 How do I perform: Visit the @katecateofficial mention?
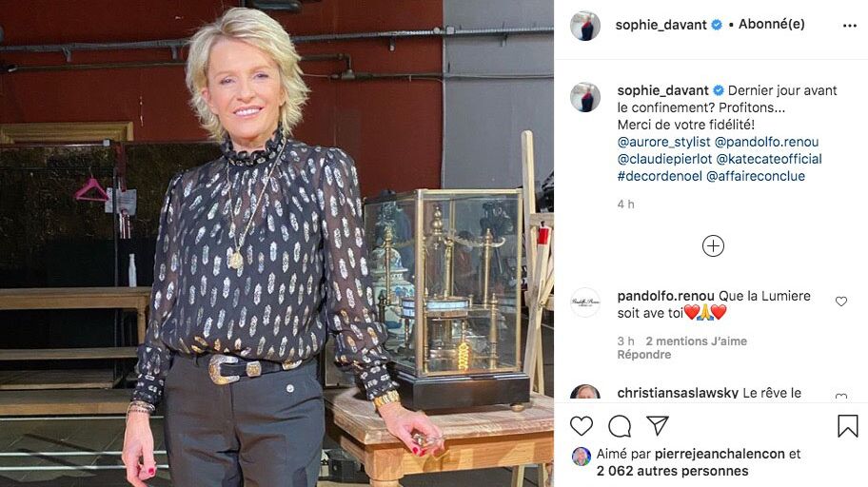769,159
